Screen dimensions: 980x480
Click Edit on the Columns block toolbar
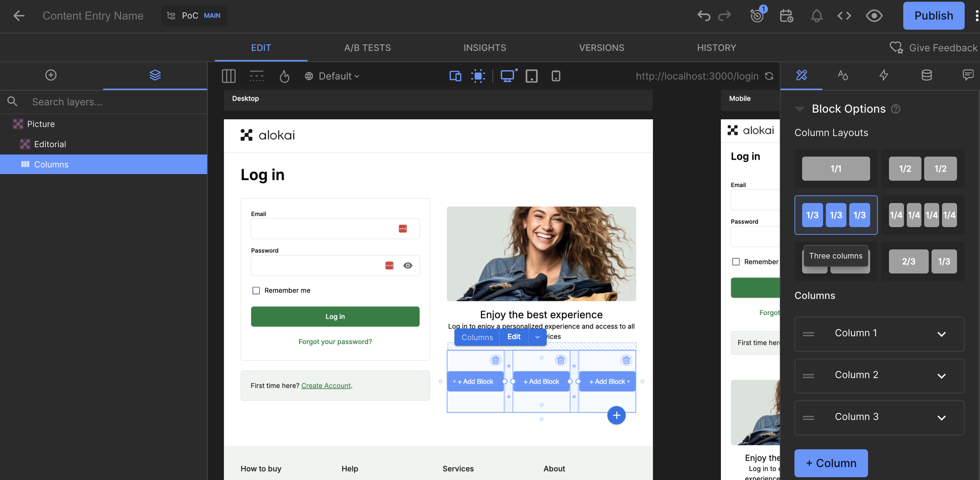514,337
